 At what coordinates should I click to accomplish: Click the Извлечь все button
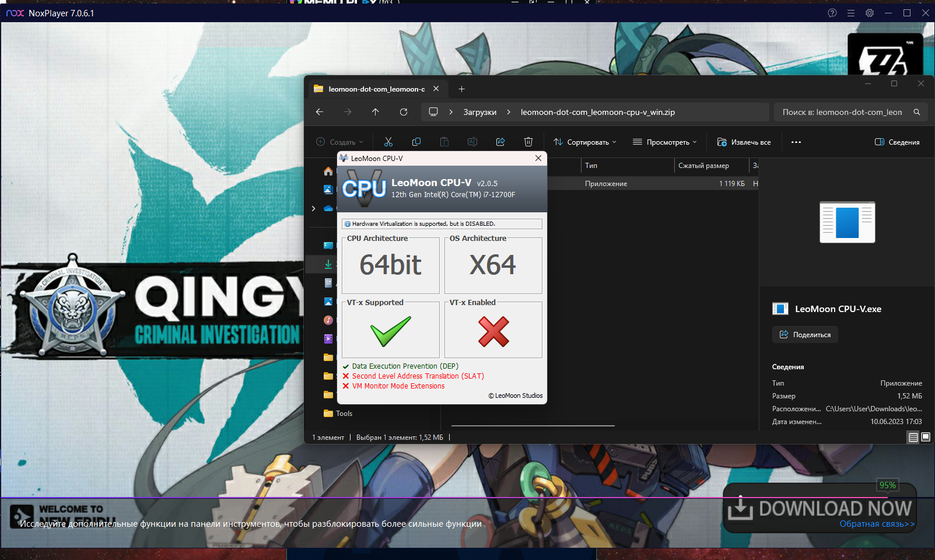744,142
